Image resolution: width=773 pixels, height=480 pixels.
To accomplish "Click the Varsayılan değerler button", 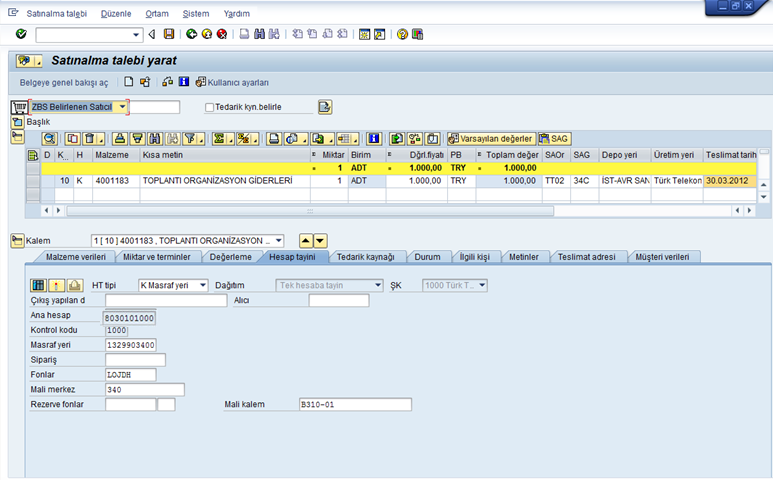I will tap(490, 139).
